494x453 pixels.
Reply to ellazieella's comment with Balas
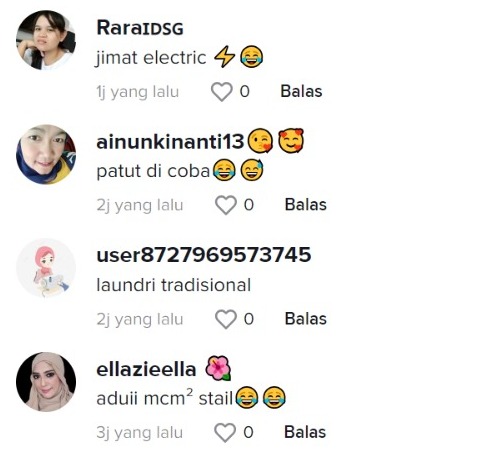[x=305, y=432]
